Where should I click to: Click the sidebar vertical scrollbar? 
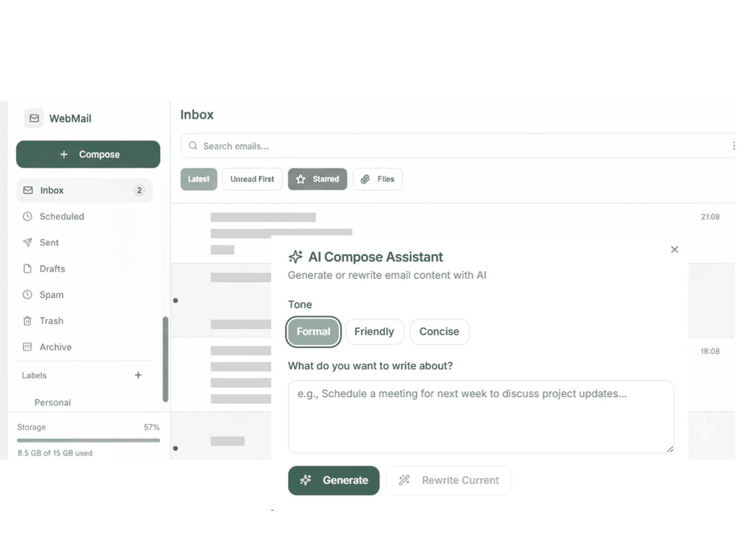165,359
